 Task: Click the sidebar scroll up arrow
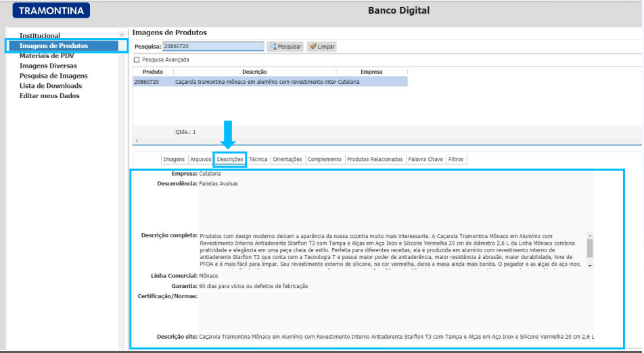[122, 35]
